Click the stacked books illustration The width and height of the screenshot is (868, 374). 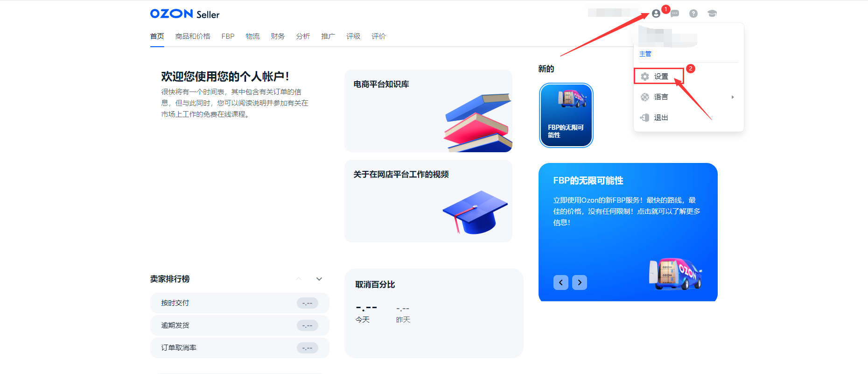477,123
